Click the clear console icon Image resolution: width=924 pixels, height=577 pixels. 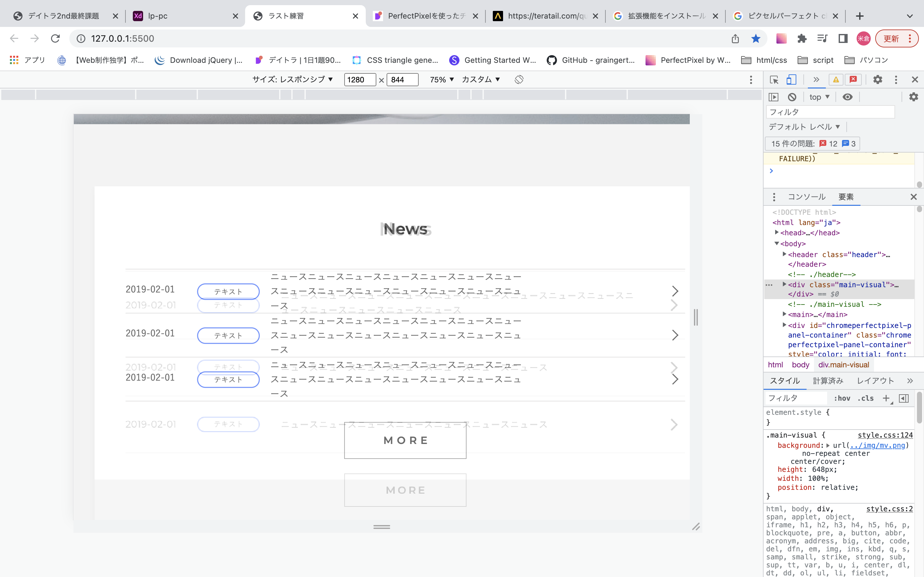[792, 97]
